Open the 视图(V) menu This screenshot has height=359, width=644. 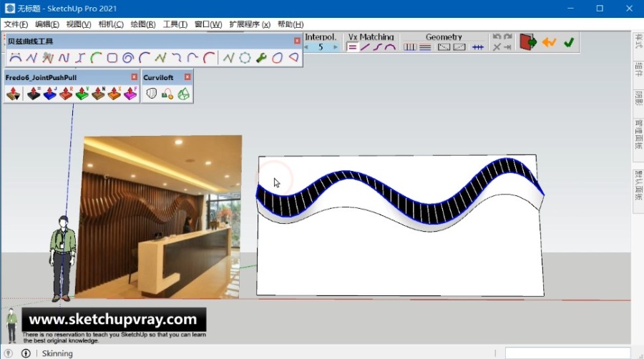(79, 24)
